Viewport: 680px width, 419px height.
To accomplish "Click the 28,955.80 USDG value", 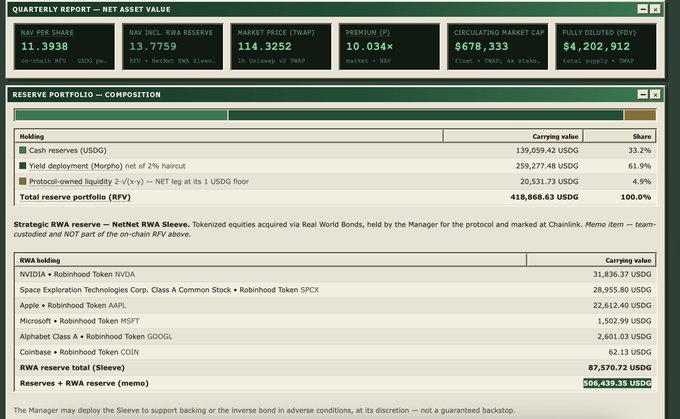I will click(622, 290).
